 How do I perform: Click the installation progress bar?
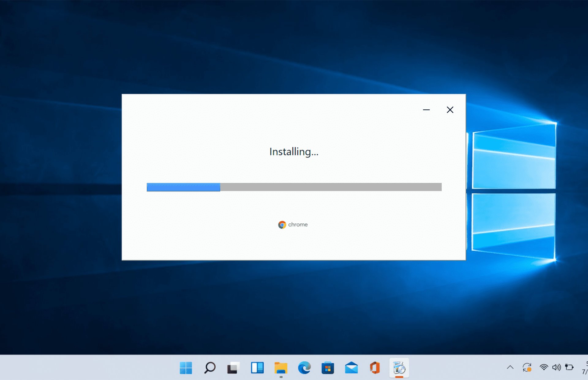click(294, 187)
